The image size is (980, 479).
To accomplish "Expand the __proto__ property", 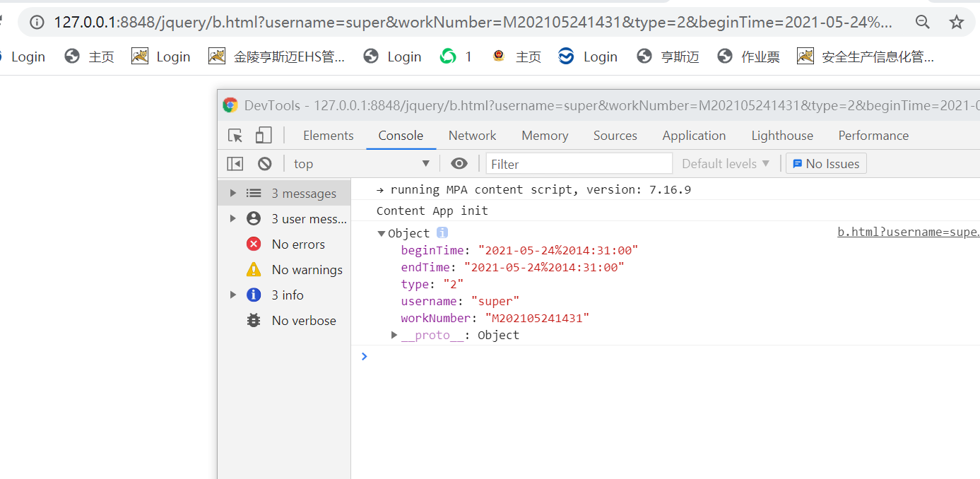I will coord(394,335).
